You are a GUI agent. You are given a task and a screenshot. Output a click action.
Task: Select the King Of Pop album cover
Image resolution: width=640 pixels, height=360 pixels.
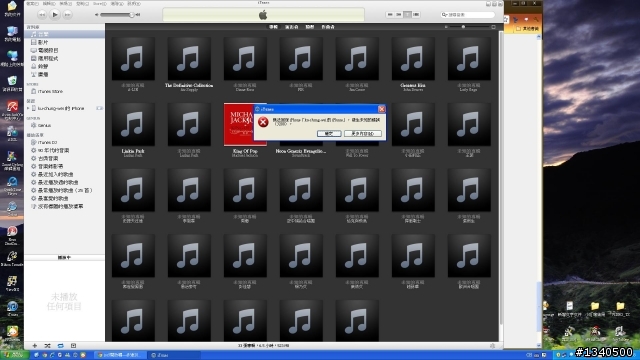pos(245,124)
